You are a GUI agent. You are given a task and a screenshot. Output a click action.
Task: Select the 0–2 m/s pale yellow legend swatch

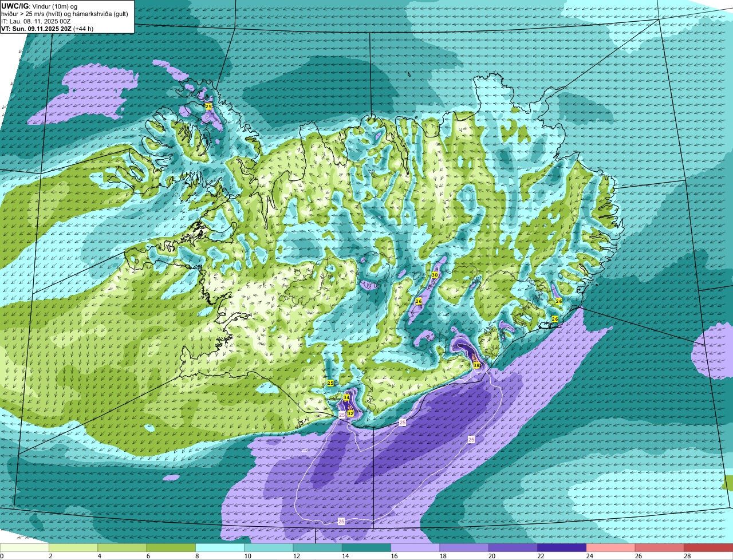point(25,548)
